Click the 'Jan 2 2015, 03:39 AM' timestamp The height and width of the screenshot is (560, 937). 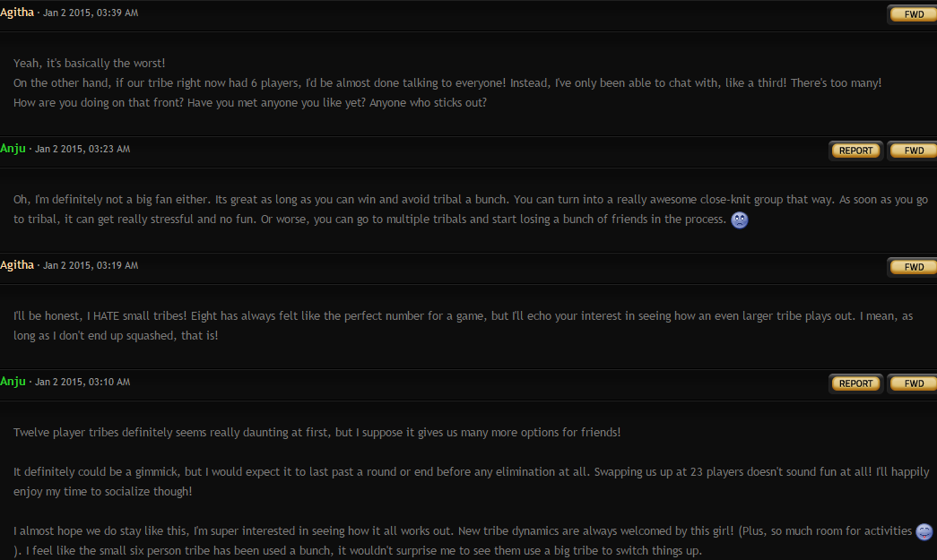click(x=91, y=13)
